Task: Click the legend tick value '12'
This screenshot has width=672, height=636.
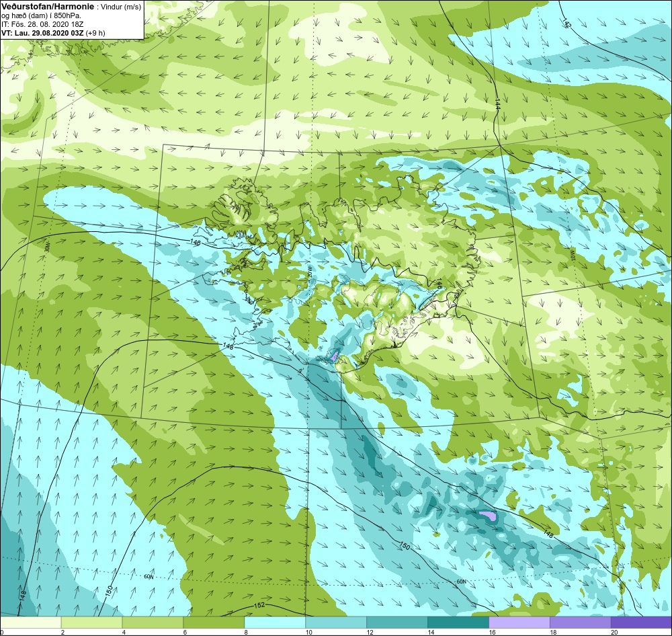Action: pyautogui.click(x=370, y=632)
